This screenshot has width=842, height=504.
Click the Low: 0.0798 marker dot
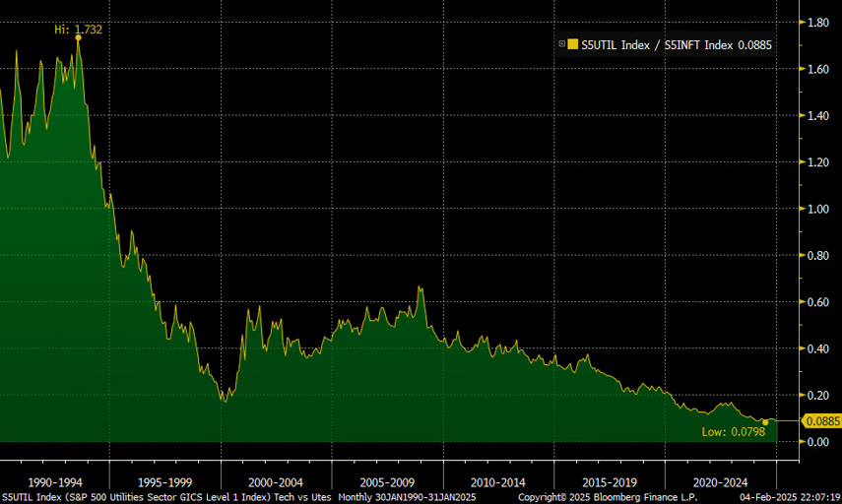(x=765, y=422)
